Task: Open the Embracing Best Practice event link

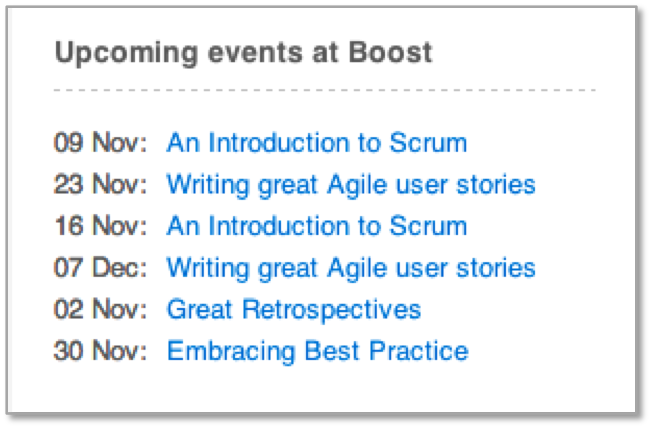Action: pos(318,351)
